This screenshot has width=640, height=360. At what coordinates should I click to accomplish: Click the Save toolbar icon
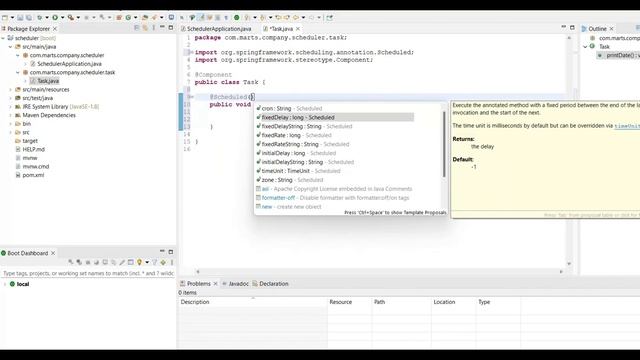click(20, 18)
